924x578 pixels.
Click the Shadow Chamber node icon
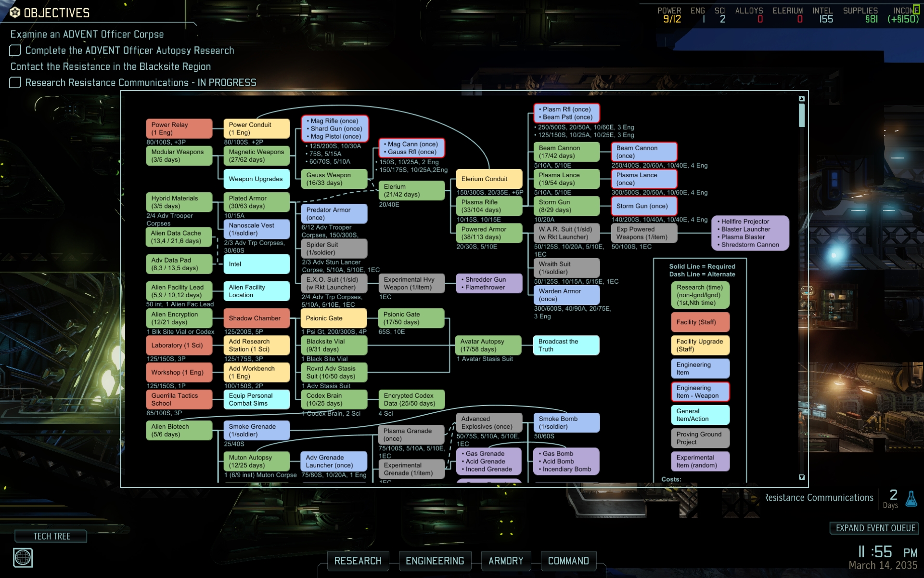point(256,318)
